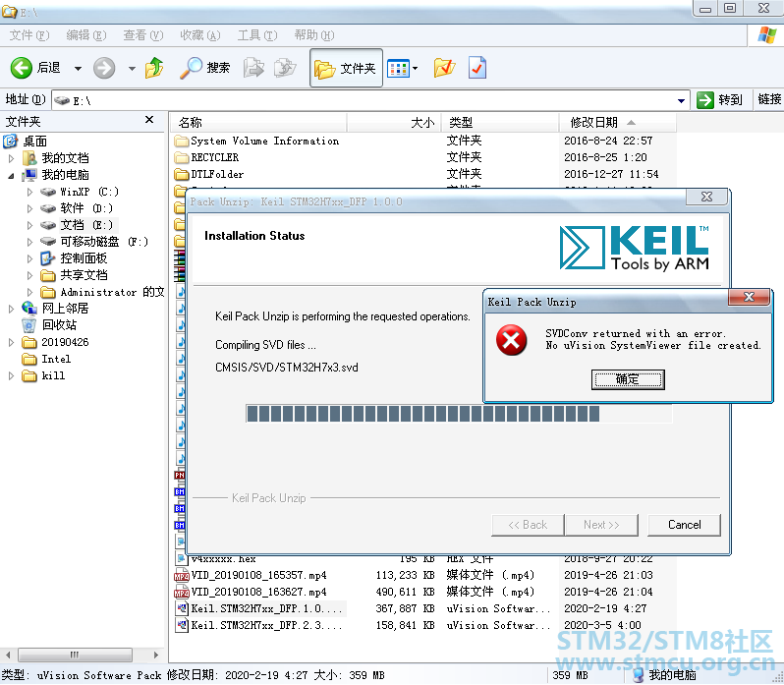The height and width of the screenshot is (685, 784).
Task: Click the Copy To toolbar icon
Action: [x=285, y=68]
